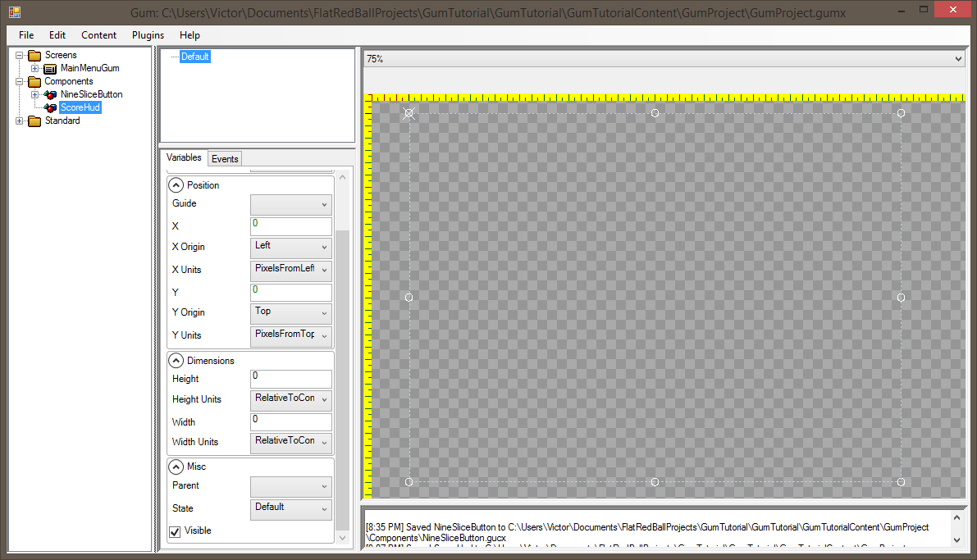Click the Screens folder icon
Viewport: 977px width, 560px height.
[34, 55]
